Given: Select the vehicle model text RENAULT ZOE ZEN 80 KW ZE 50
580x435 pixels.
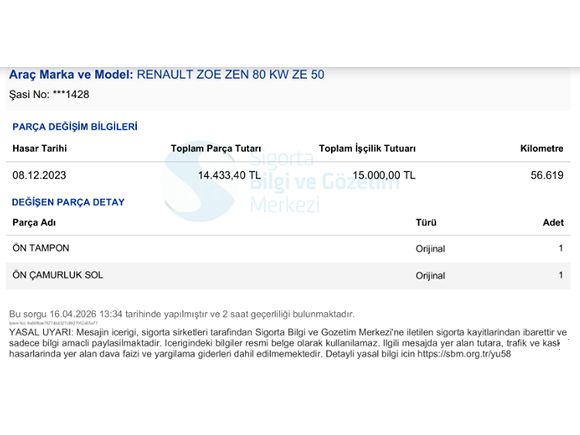Looking at the screenshot, I should [x=230, y=75].
